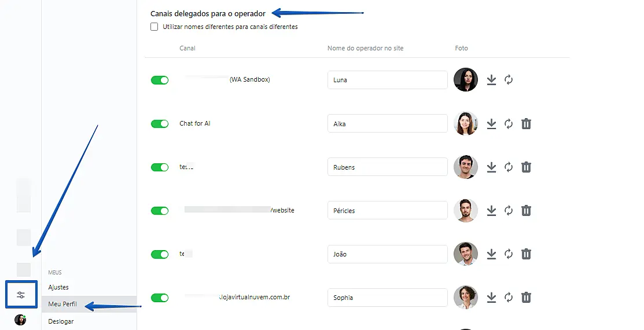Click download icon in Péricles row

(491, 211)
